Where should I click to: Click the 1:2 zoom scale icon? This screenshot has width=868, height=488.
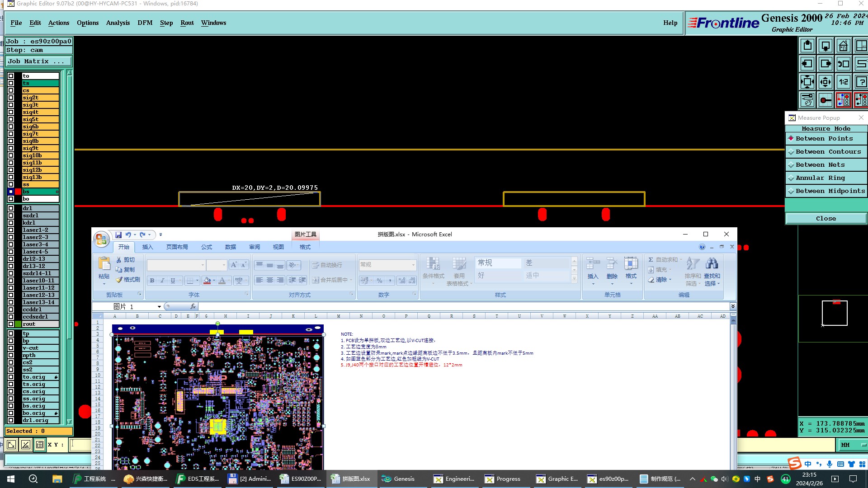[843, 82]
